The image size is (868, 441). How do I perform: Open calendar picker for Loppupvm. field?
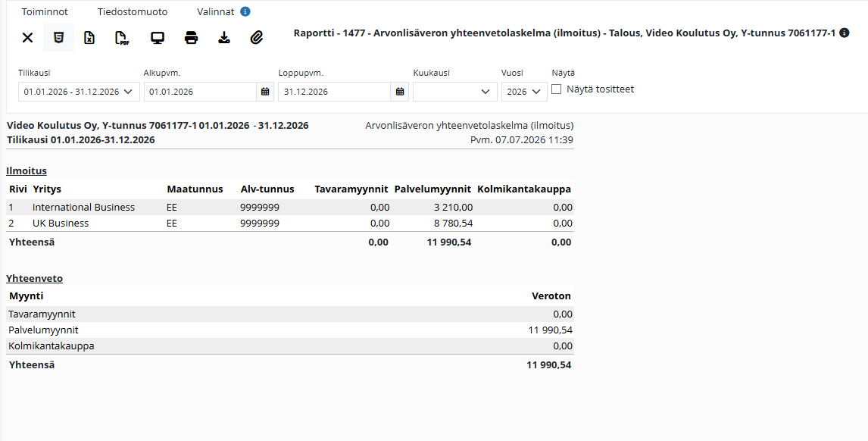pos(400,92)
